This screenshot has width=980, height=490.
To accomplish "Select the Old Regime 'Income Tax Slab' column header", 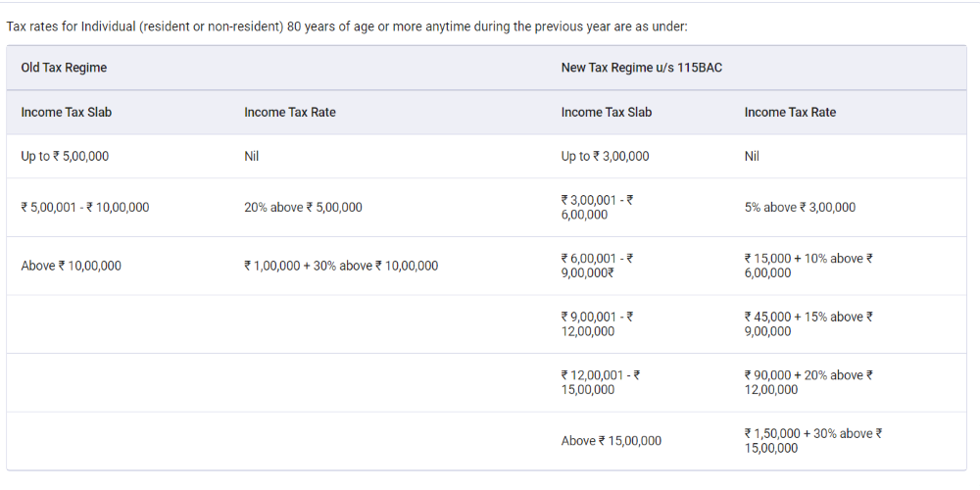I will point(67,113).
